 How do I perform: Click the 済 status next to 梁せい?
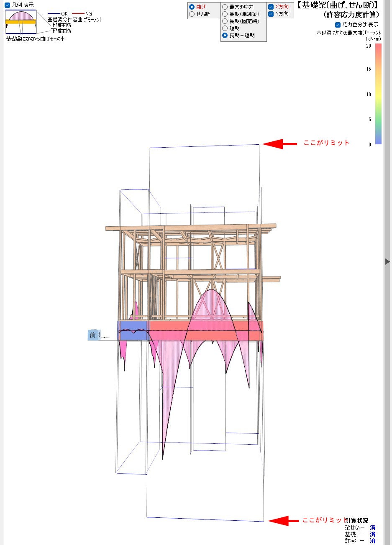372,528
